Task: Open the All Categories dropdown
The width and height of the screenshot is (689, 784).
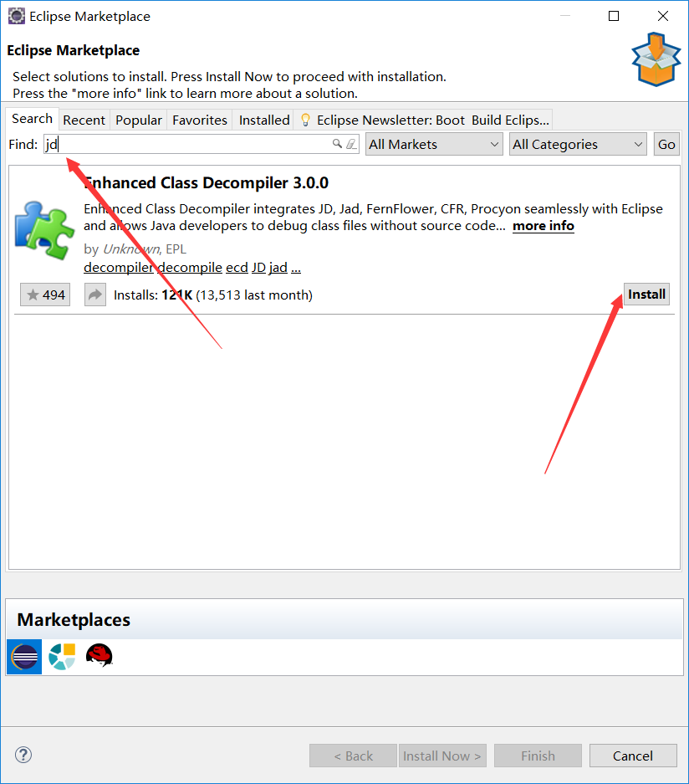Action: click(x=578, y=144)
